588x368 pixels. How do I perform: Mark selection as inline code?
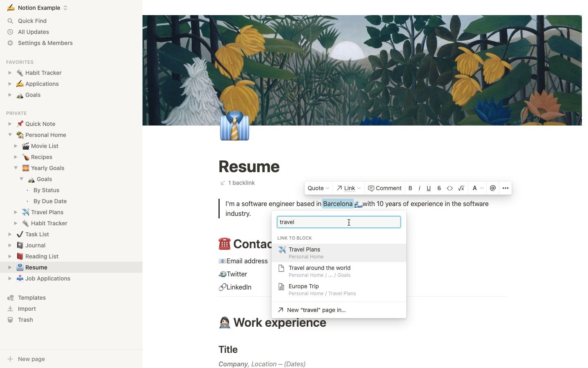pos(450,188)
